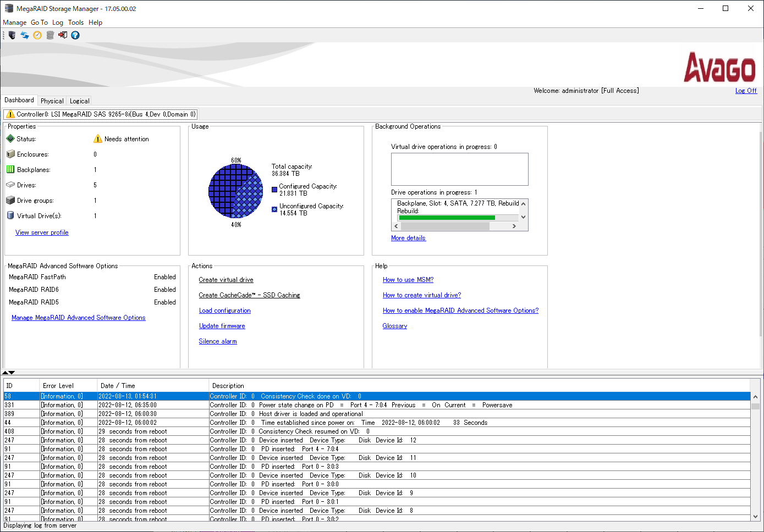This screenshot has height=532, width=764.
Task: Select log row 408 Consistency Check resumed
Action: click(377, 431)
